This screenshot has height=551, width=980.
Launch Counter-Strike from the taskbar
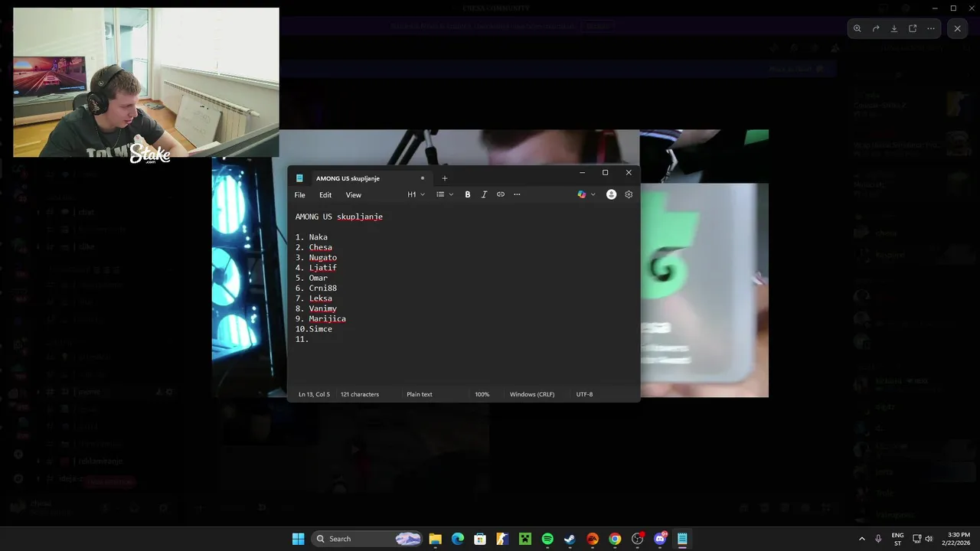point(502,539)
